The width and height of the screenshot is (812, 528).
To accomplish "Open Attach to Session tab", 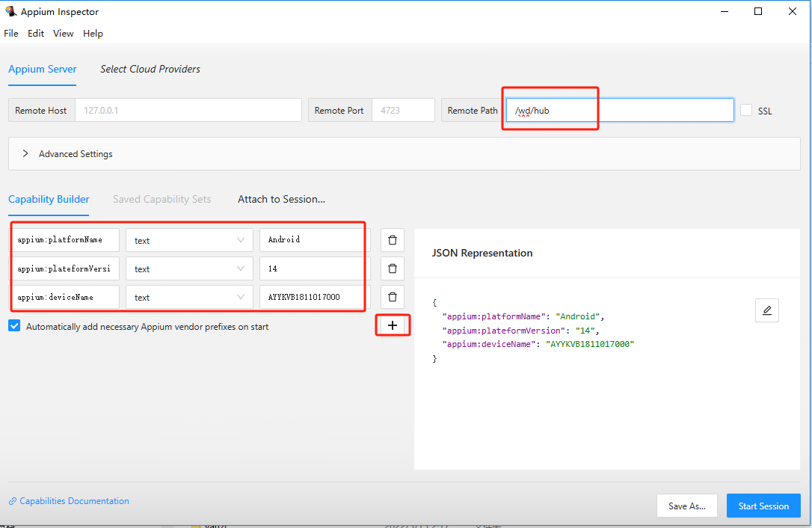I will [281, 199].
